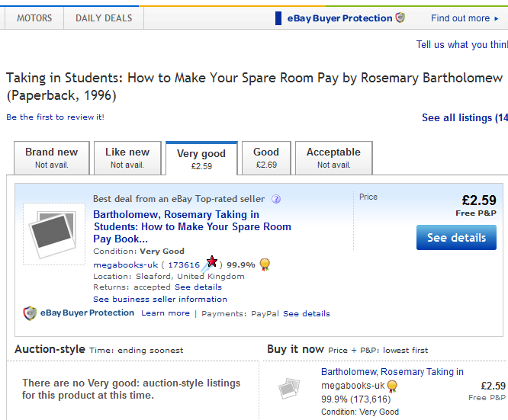The height and width of the screenshot is (420, 508).
Task: Go to the MOTORS menu item
Action: pyautogui.click(x=34, y=18)
